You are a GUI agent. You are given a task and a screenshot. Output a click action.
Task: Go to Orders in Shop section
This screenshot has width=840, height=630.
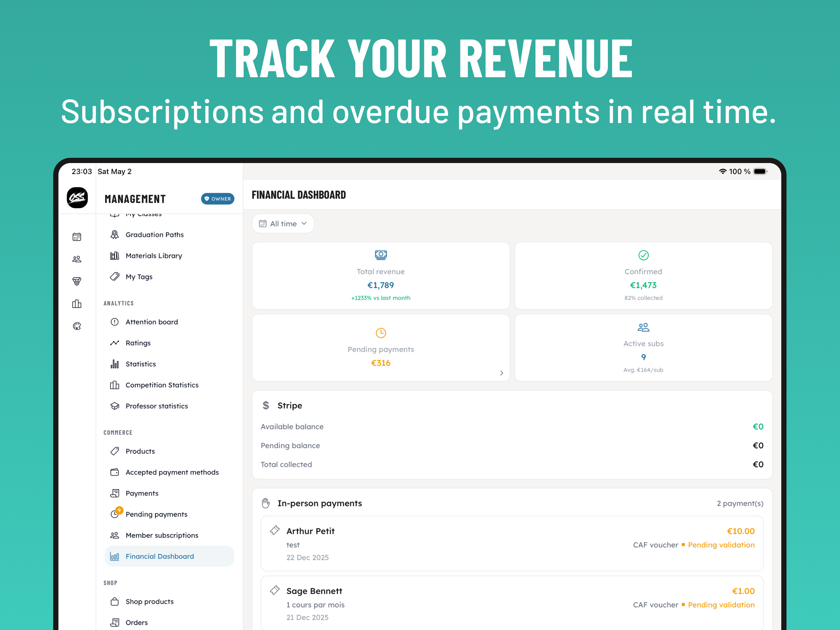(x=169, y=622)
